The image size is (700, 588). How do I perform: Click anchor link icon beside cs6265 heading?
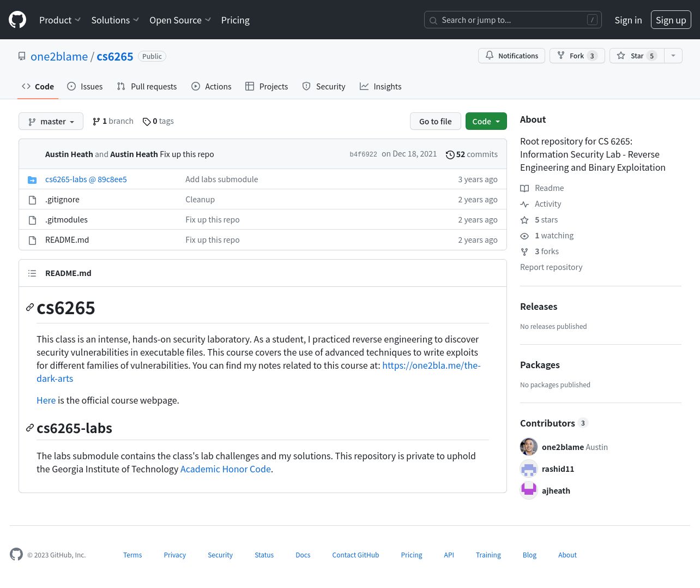(x=30, y=308)
